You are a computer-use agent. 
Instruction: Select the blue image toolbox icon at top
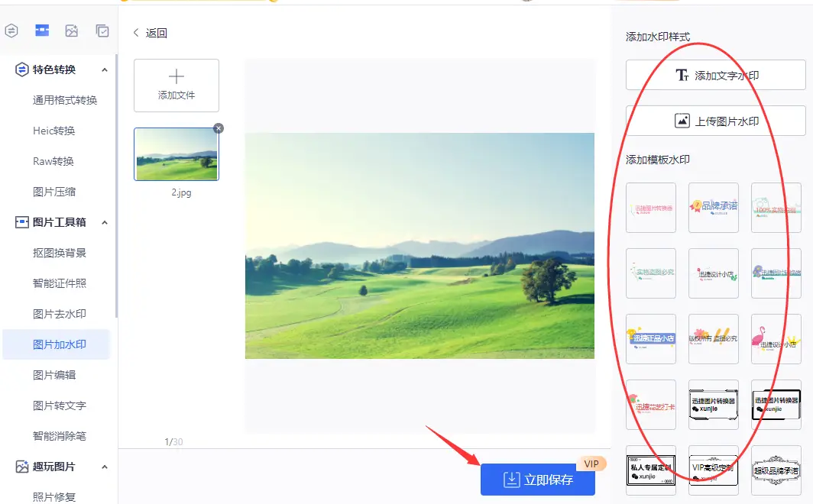click(x=42, y=31)
